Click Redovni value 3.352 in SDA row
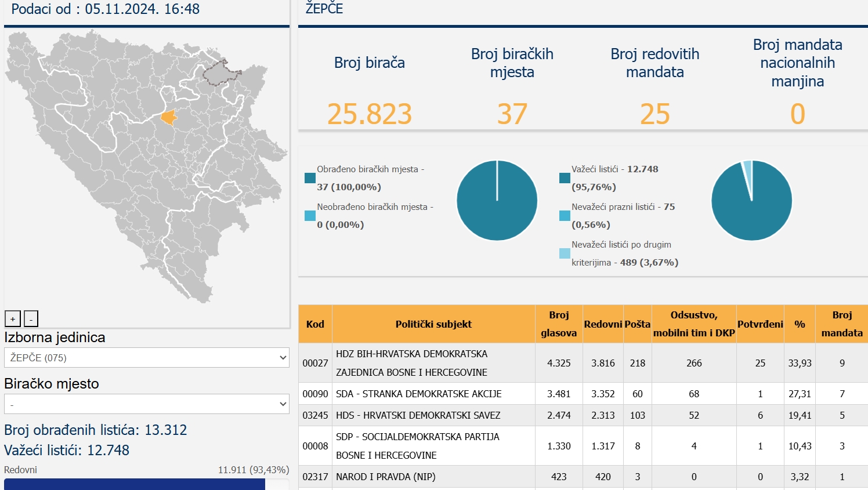Viewport: 868px width, 490px height. (603, 394)
